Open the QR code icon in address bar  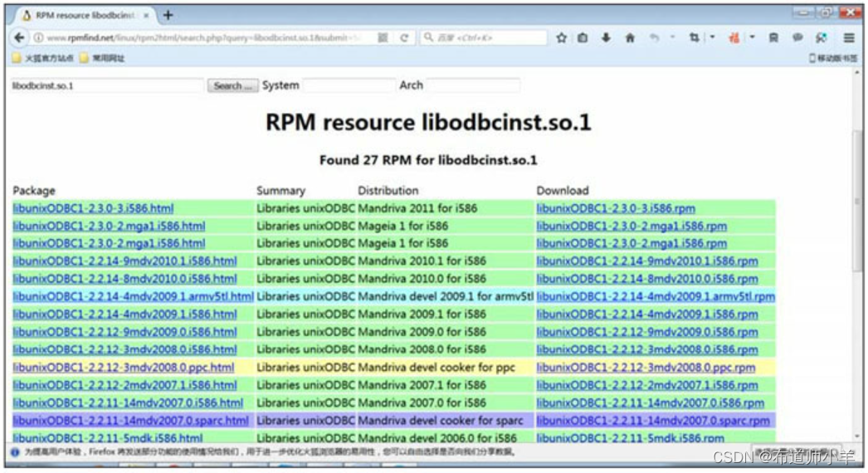[x=383, y=37]
